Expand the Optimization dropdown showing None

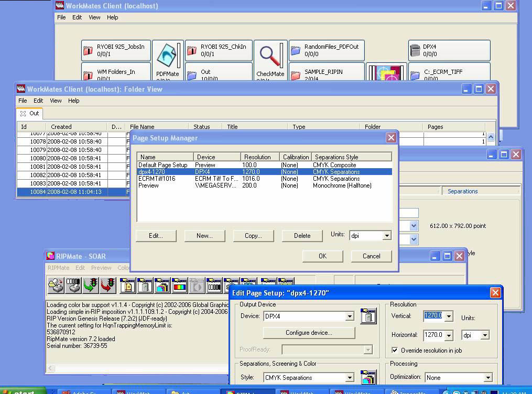pos(488,377)
